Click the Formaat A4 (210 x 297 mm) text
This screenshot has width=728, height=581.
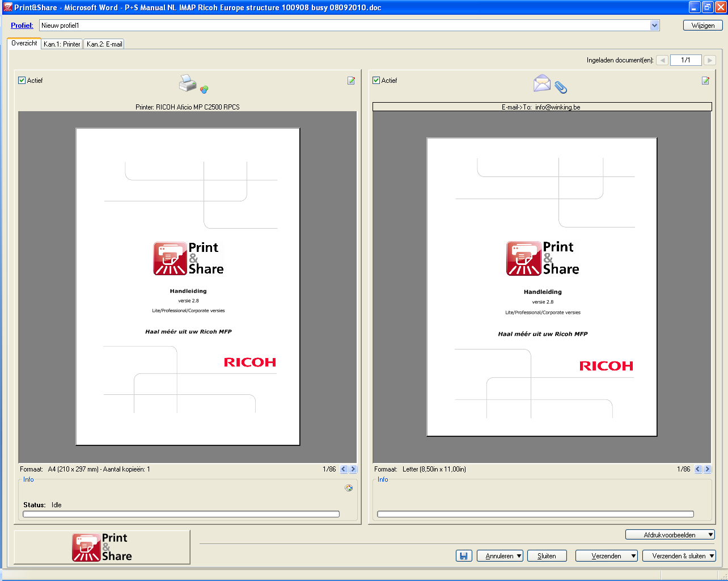tap(85, 469)
